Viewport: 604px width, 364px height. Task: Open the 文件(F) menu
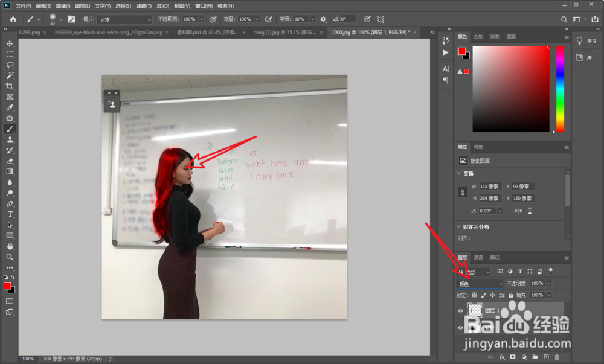point(24,6)
